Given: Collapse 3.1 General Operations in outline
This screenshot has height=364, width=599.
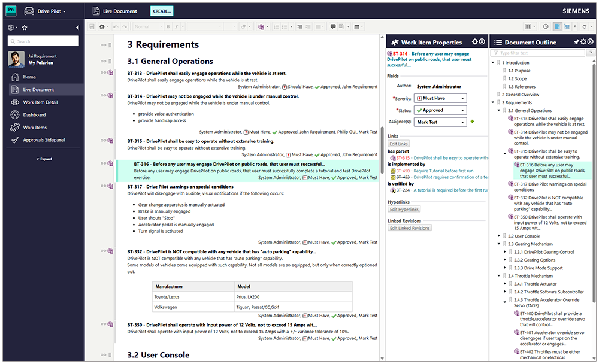Looking at the screenshot, I should (499, 110).
